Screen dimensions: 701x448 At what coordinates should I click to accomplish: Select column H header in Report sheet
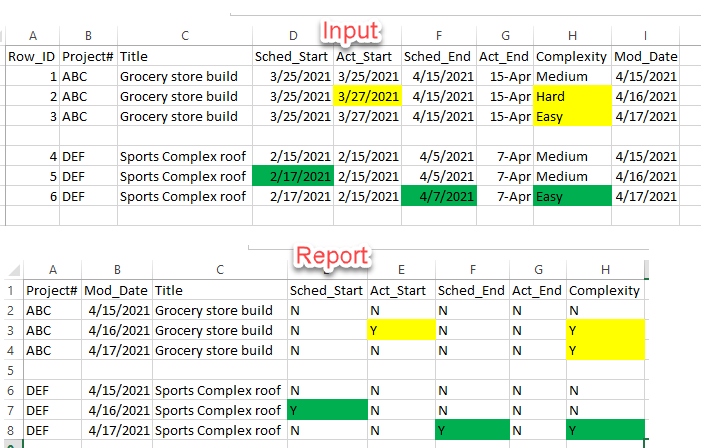pyautogui.click(x=605, y=270)
